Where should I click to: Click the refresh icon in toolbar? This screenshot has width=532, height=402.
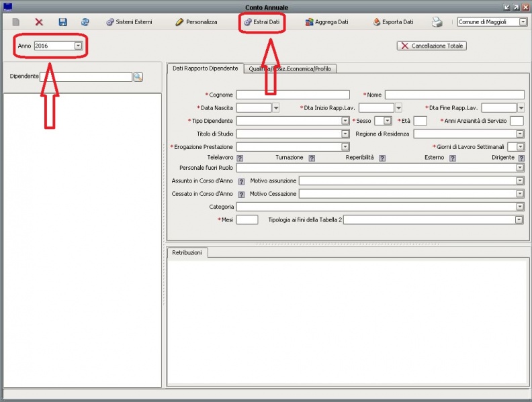pyautogui.click(x=85, y=22)
